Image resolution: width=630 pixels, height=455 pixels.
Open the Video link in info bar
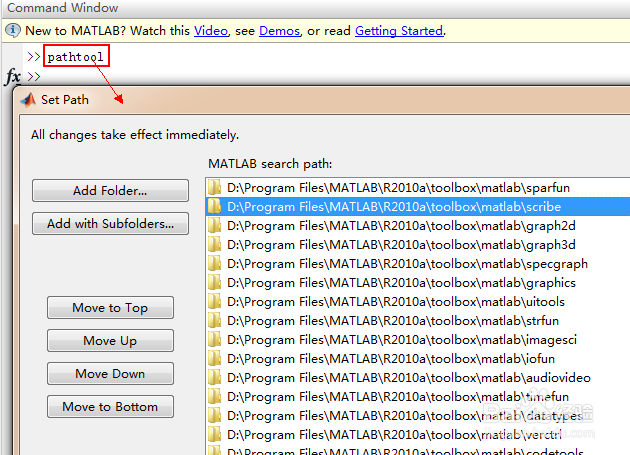click(x=211, y=31)
